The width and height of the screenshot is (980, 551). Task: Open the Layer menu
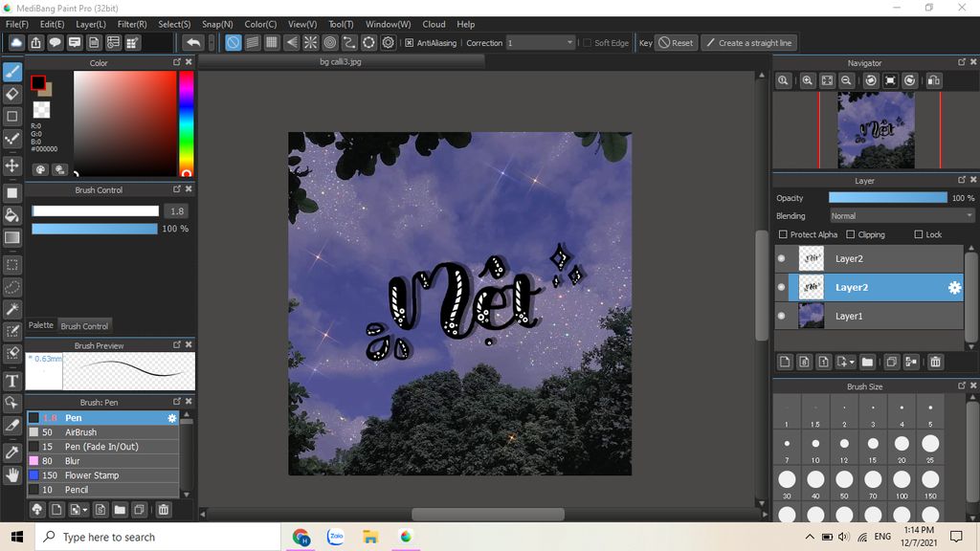point(91,24)
